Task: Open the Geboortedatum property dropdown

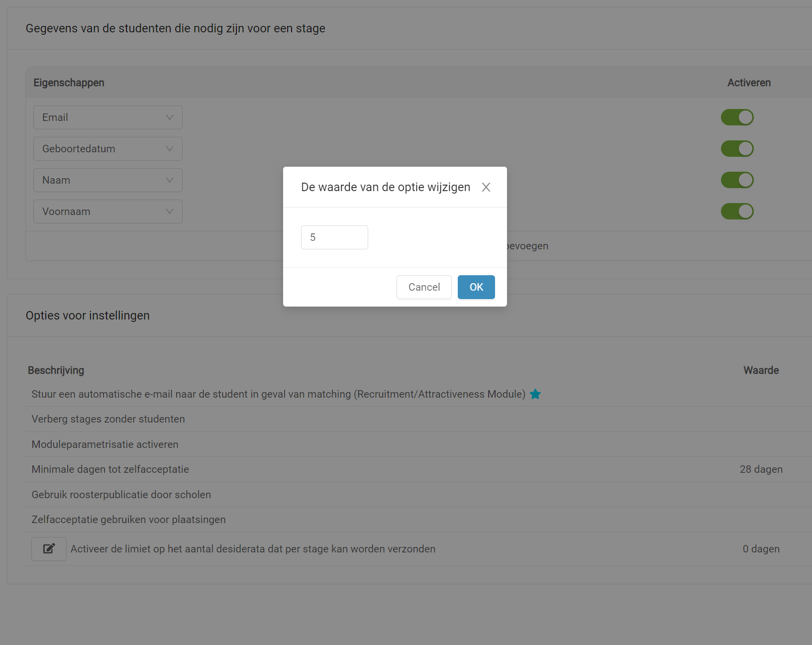Action: (x=108, y=149)
